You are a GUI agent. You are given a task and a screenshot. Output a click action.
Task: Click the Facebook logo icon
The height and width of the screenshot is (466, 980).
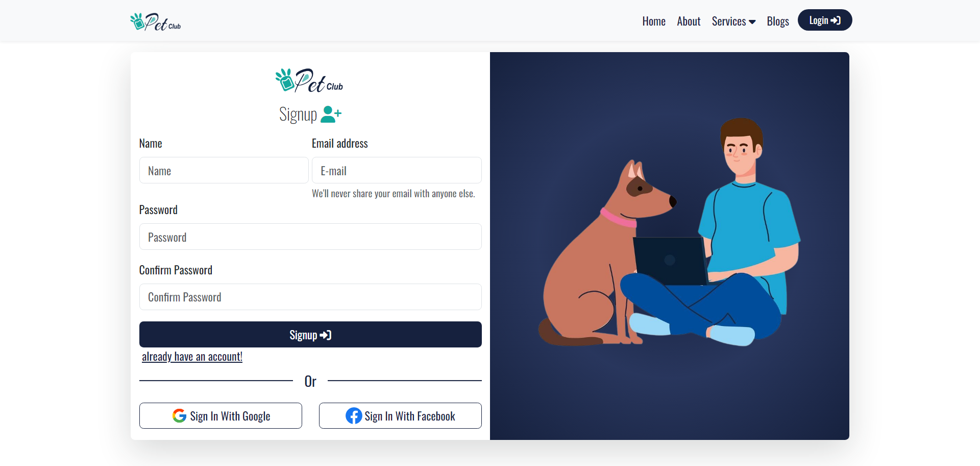click(x=354, y=416)
